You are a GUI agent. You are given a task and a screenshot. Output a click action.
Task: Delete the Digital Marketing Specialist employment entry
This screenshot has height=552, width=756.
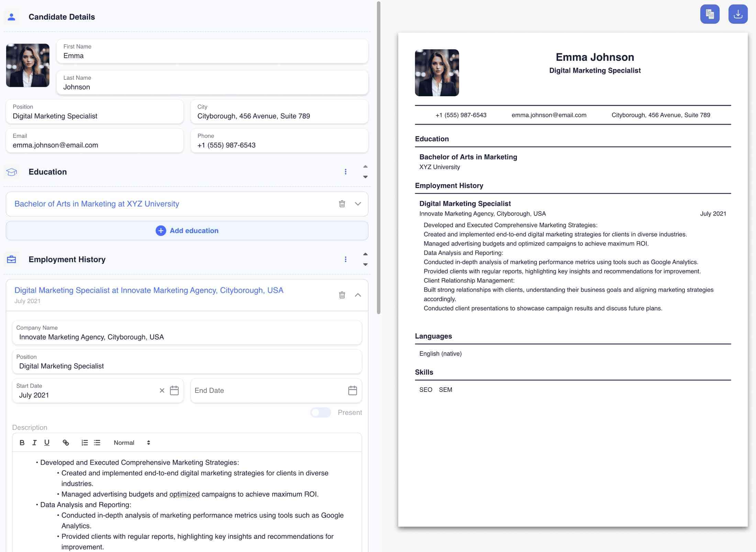pyautogui.click(x=342, y=295)
